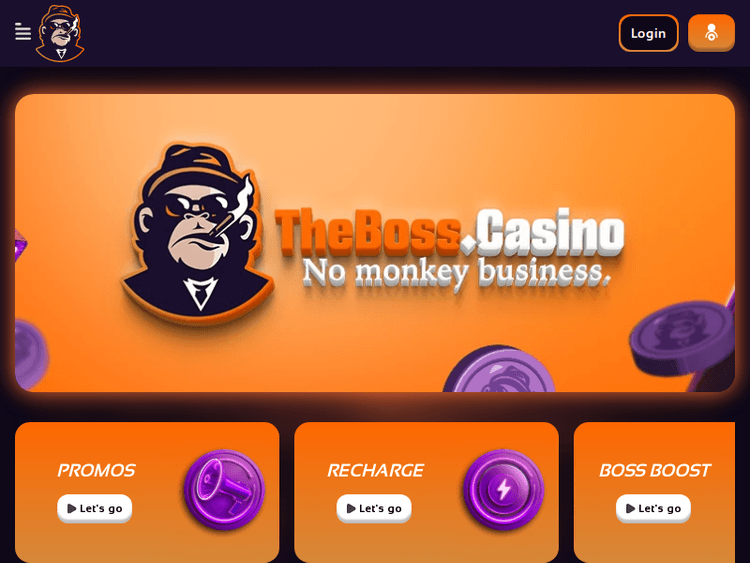
Task: Open the PROMOS card
Action: (147, 492)
